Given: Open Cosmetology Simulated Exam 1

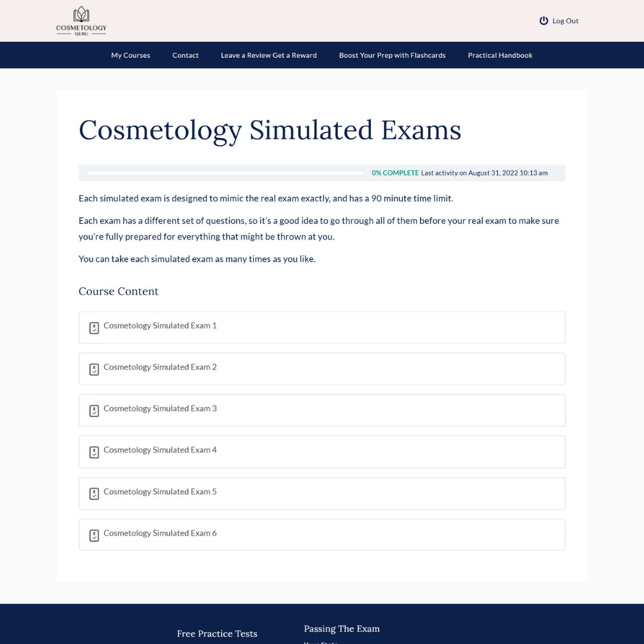Looking at the screenshot, I should (x=160, y=326).
